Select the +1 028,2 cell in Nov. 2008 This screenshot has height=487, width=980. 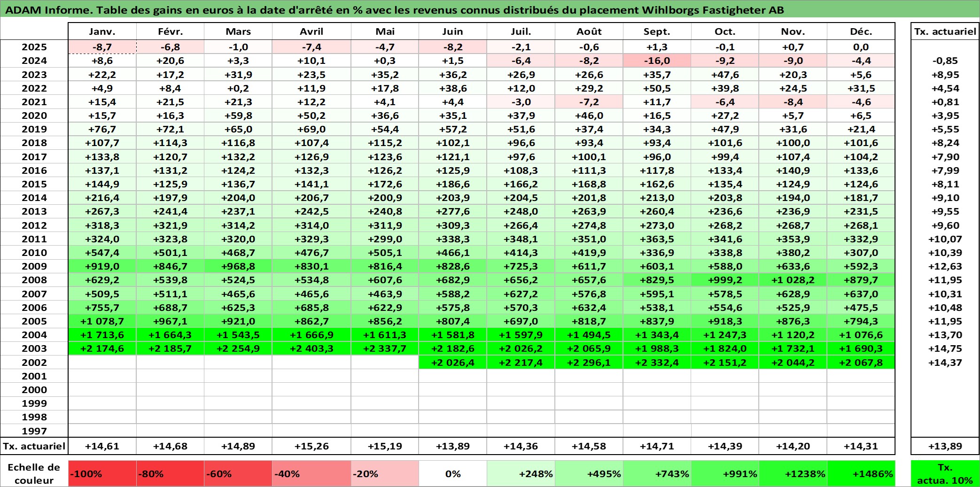click(x=793, y=280)
